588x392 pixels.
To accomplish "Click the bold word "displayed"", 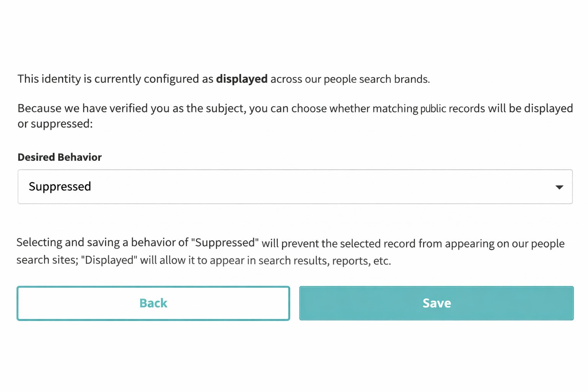I will 242,79.
